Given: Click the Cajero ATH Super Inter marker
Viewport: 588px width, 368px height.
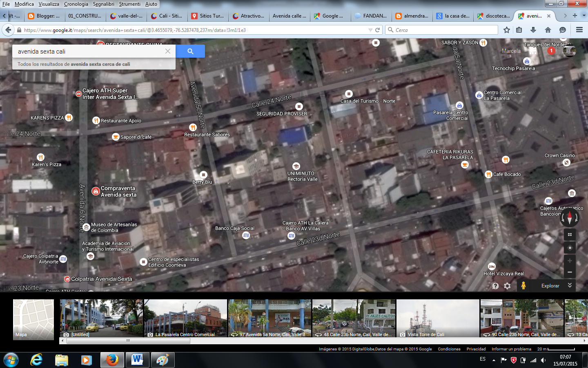Looking at the screenshot, I should (78, 94).
